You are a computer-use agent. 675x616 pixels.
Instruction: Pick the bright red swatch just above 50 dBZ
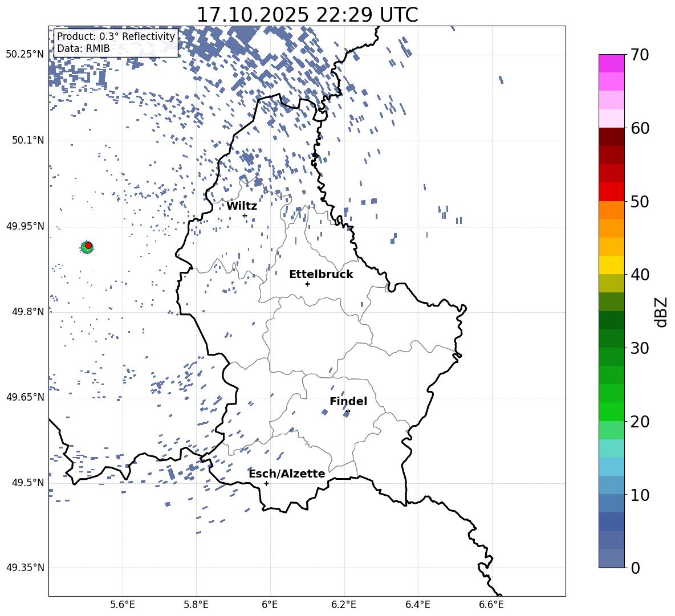click(611, 192)
